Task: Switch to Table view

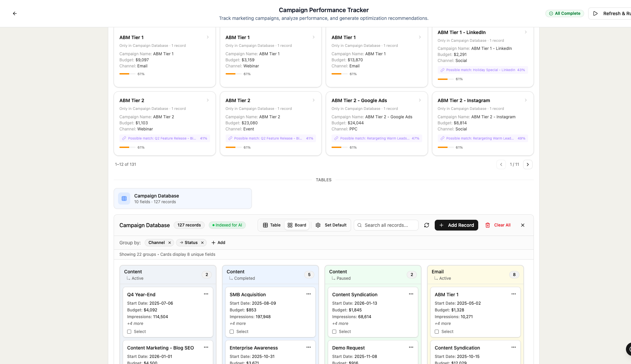Action: click(271, 225)
